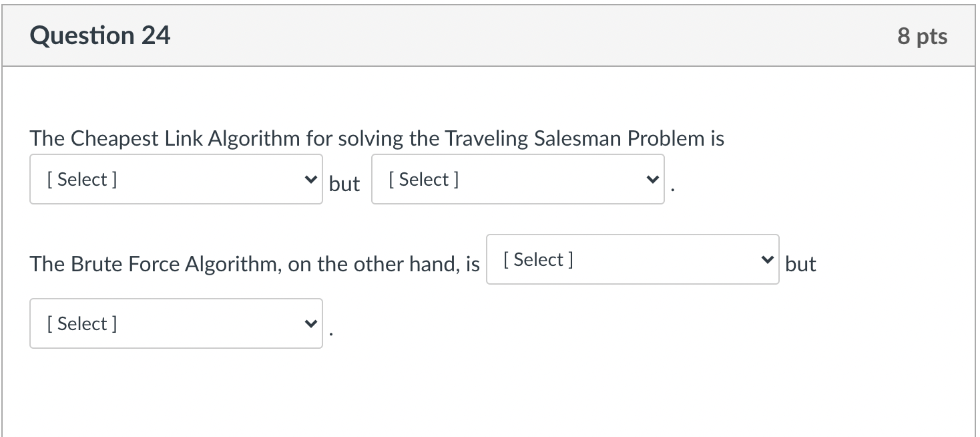Click the Question 24 header
Viewport: 980px width, 437px height.
(x=100, y=35)
